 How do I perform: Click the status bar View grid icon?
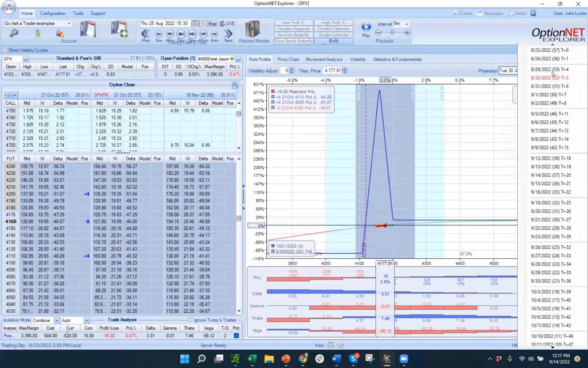point(330,345)
